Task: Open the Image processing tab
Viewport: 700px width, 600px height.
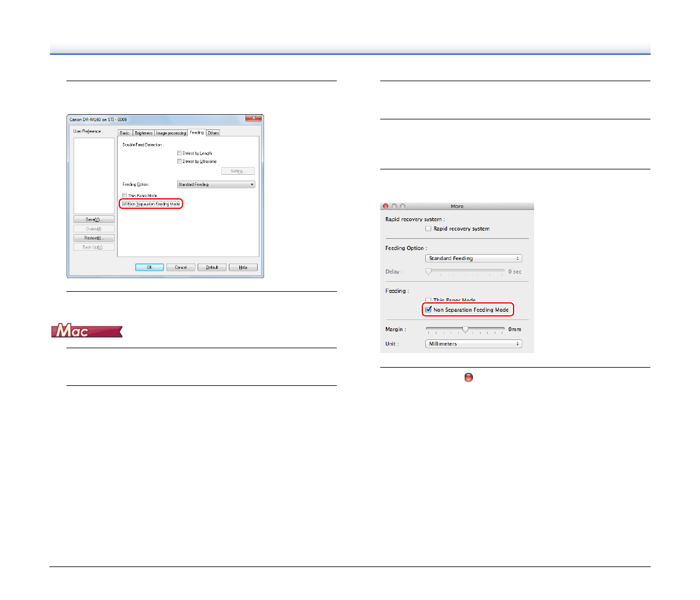Action: [171, 133]
